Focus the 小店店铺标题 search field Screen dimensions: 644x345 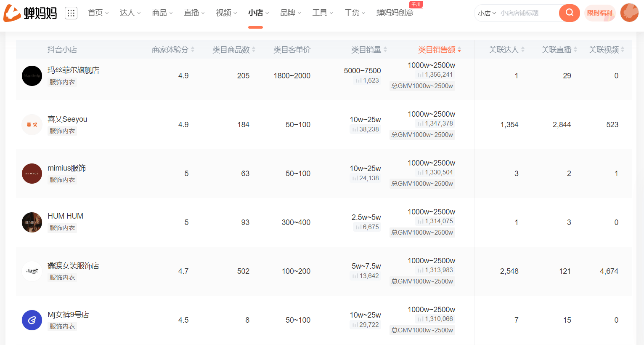tap(528, 13)
